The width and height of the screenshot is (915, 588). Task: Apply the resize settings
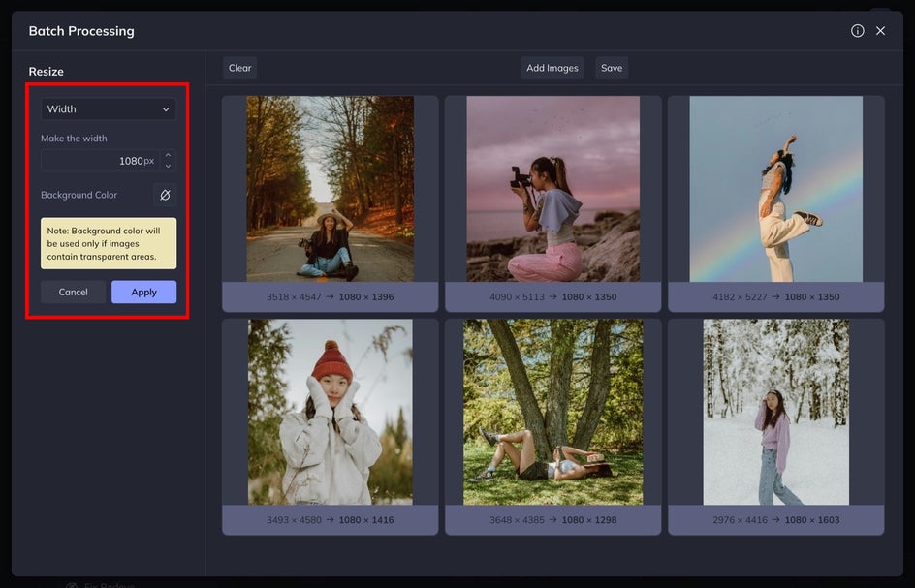click(x=144, y=292)
